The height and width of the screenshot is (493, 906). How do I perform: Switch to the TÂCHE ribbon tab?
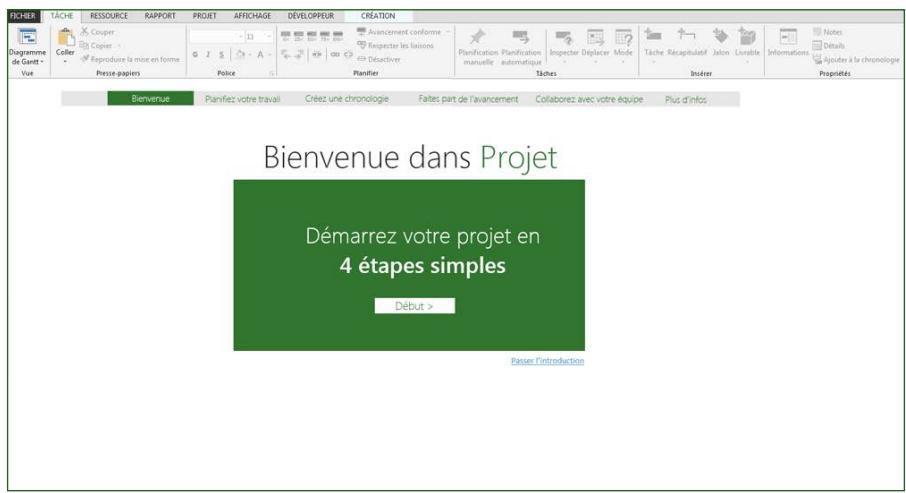coord(62,16)
